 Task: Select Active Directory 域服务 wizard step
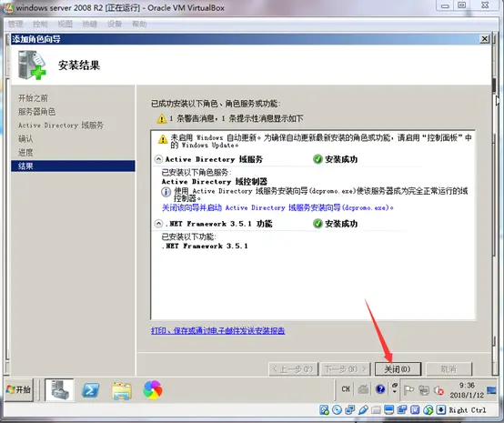[61, 125]
